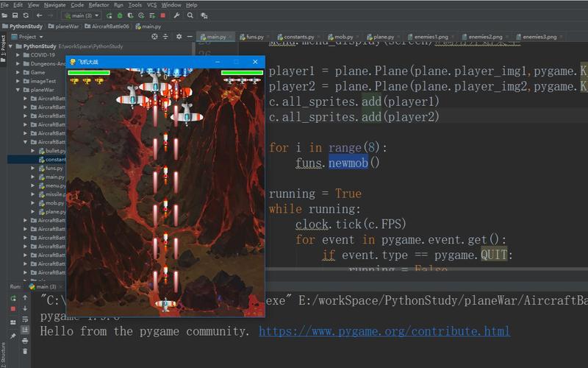The height and width of the screenshot is (368, 588).
Task: Hide the Project panel with minus icon
Action: [x=190, y=36]
